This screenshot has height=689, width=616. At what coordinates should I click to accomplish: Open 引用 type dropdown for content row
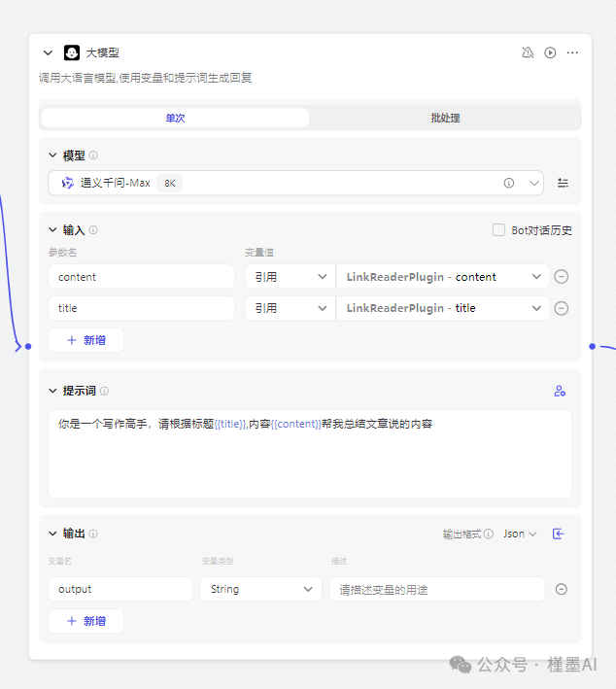pyautogui.click(x=290, y=277)
